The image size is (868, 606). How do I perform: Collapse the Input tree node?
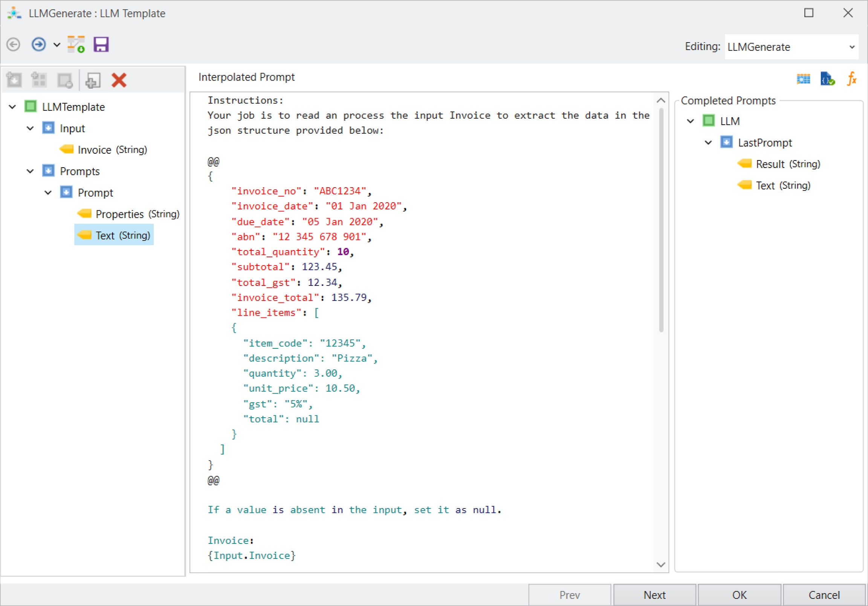31,128
